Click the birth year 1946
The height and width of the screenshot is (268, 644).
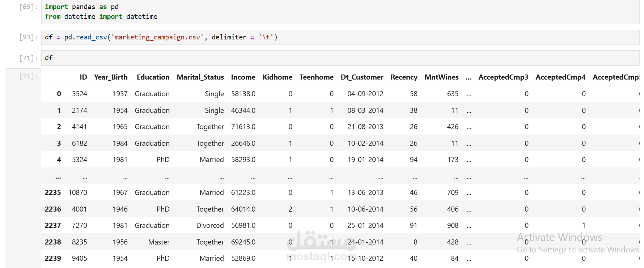(120, 209)
